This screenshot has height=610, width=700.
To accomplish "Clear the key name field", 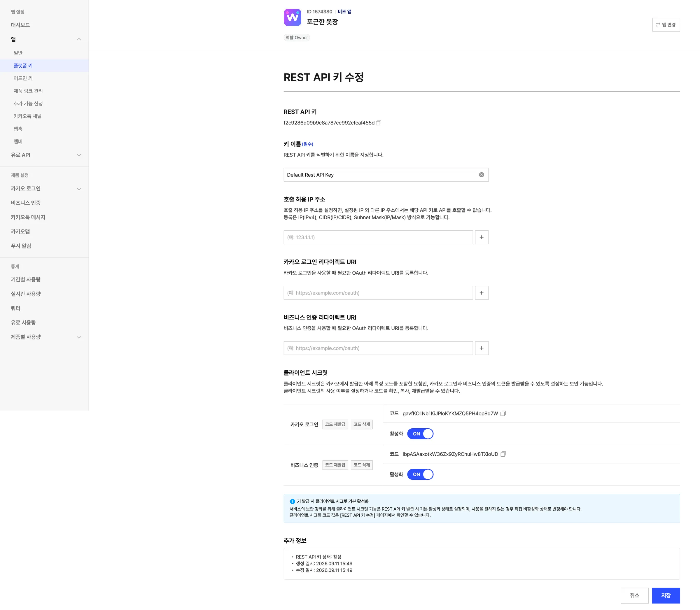I will 482,175.
